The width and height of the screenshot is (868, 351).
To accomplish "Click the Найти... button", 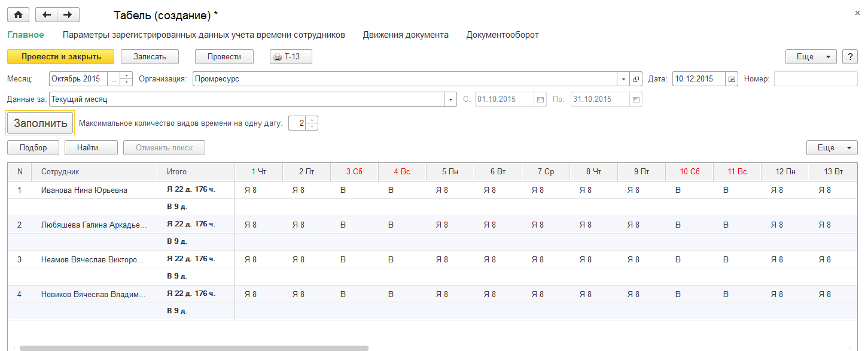I will click(91, 147).
